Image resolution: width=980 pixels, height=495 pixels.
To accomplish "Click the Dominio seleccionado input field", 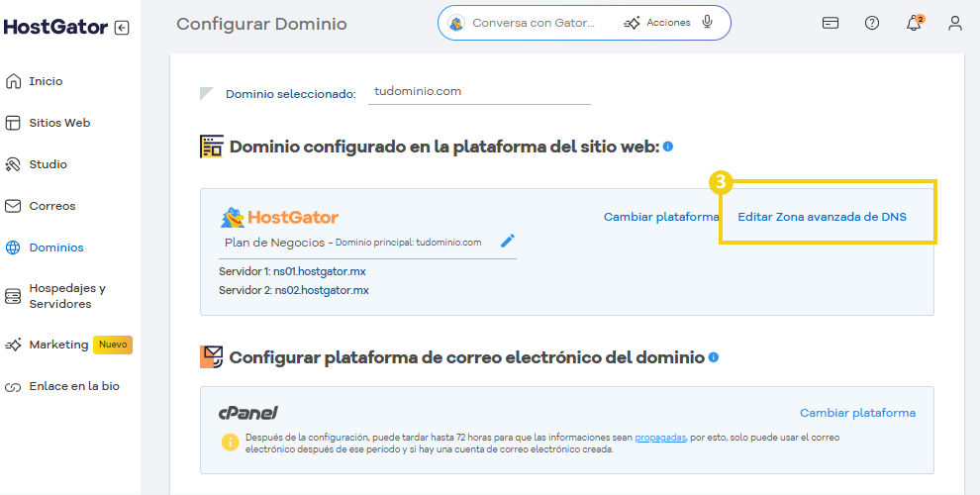I will [x=479, y=91].
